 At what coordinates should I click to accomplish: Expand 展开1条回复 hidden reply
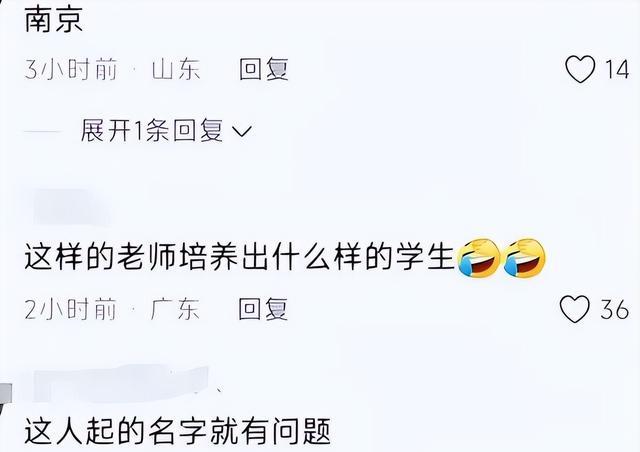click(x=167, y=131)
